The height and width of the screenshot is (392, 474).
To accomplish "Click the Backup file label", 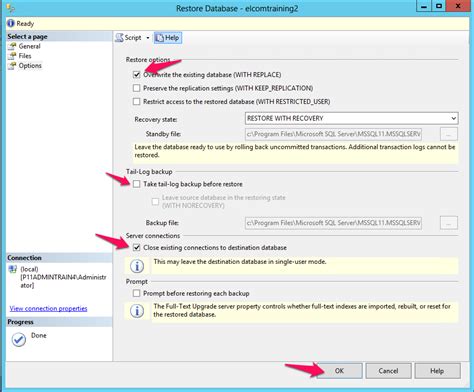I will click(162, 223).
